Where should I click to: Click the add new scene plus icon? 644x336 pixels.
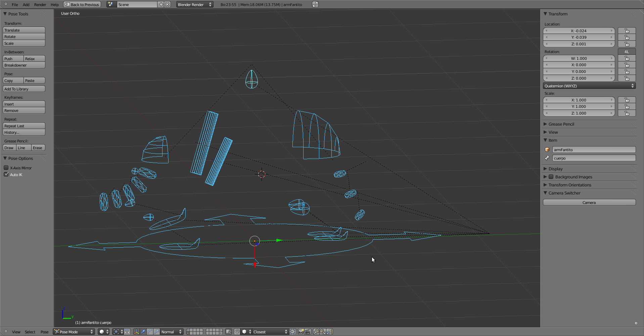(161, 4)
